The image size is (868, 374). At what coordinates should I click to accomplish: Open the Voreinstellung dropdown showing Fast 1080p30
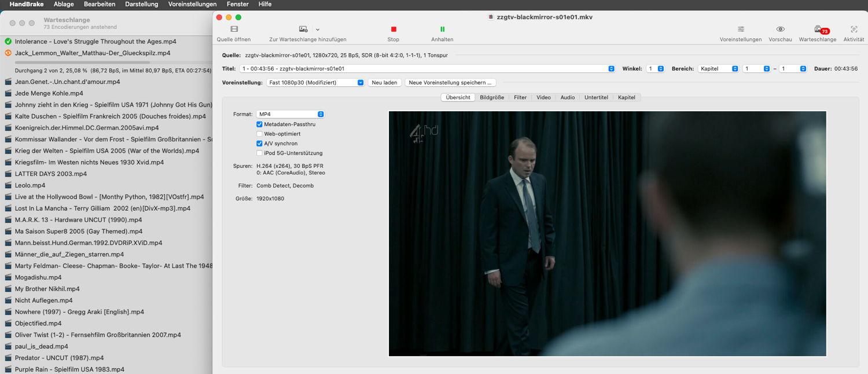tap(315, 83)
